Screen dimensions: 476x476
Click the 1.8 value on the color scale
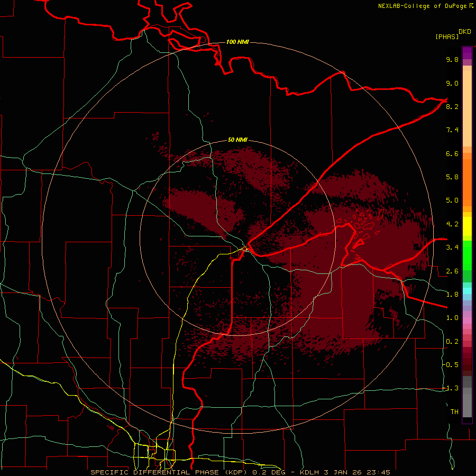point(452,295)
